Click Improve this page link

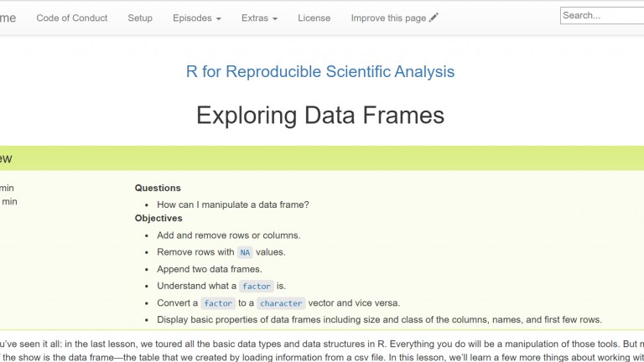394,18
